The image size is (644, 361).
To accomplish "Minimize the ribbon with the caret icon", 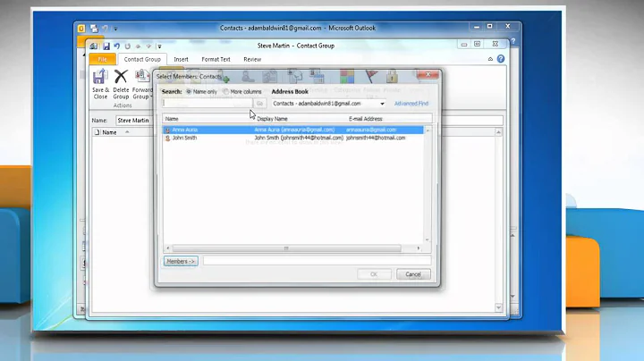I will [490, 59].
